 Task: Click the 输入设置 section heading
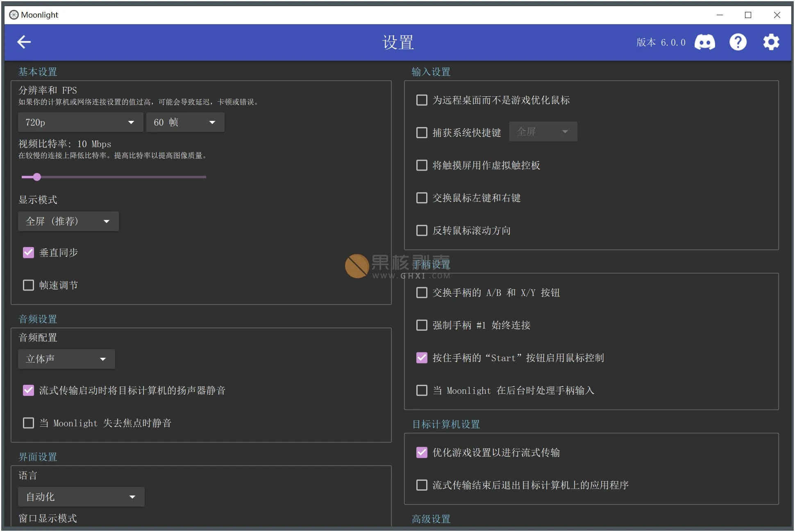click(x=431, y=72)
